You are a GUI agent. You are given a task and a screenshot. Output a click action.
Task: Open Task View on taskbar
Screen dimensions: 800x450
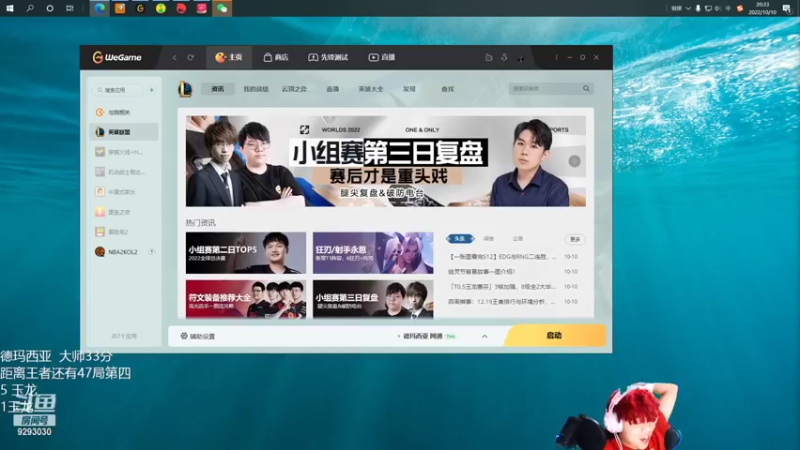coord(70,8)
